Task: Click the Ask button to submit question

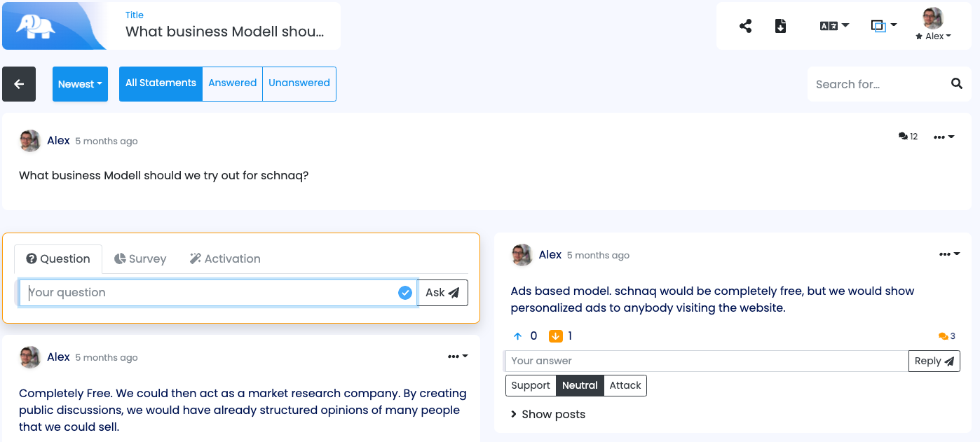Action: tap(442, 293)
